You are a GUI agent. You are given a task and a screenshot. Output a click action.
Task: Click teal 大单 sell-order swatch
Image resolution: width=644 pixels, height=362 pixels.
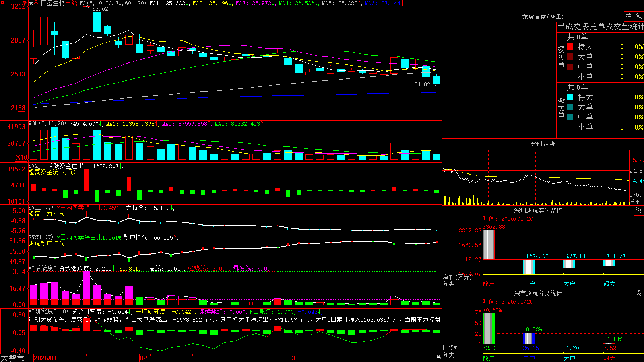coord(570,107)
